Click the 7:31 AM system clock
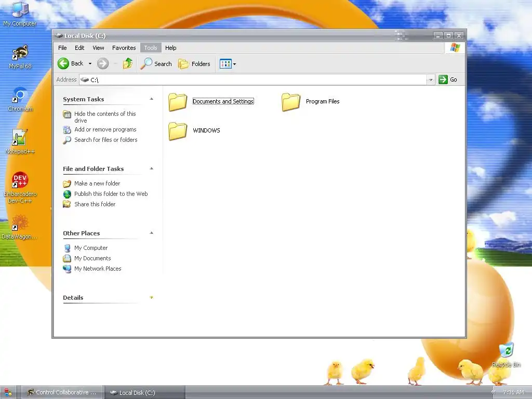532x399 pixels. (514, 392)
